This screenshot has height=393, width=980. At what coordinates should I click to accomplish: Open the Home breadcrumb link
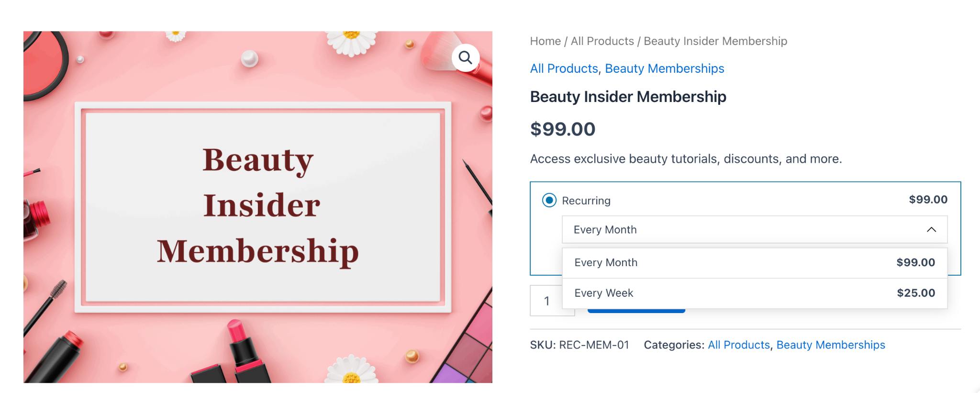[x=545, y=41]
